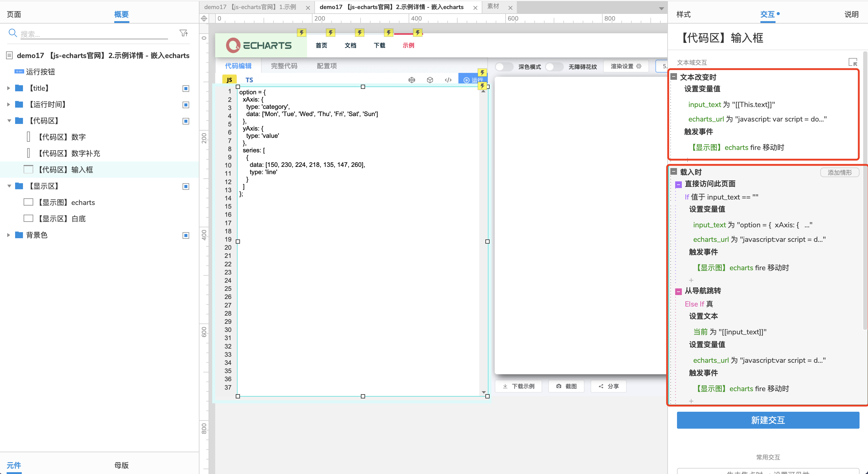Click the 搜索 input field in outline
Image resolution: width=868 pixels, height=474 pixels.
click(x=94, y=34)
